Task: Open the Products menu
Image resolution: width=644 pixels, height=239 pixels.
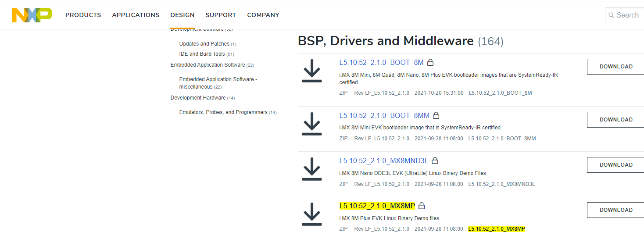Action: (83, 15)
